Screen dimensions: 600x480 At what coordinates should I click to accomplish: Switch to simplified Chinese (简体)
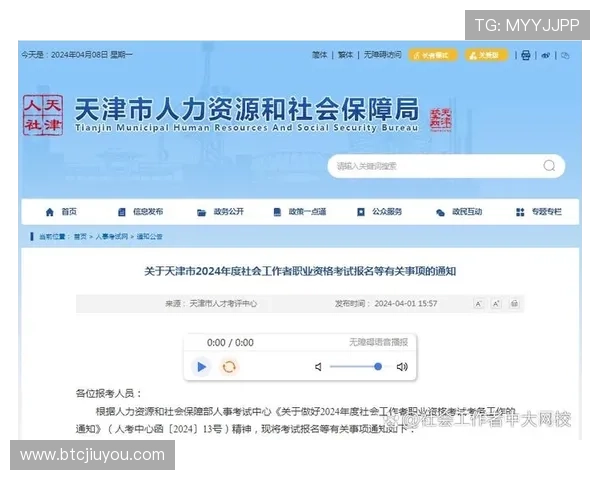click(320, 55)
